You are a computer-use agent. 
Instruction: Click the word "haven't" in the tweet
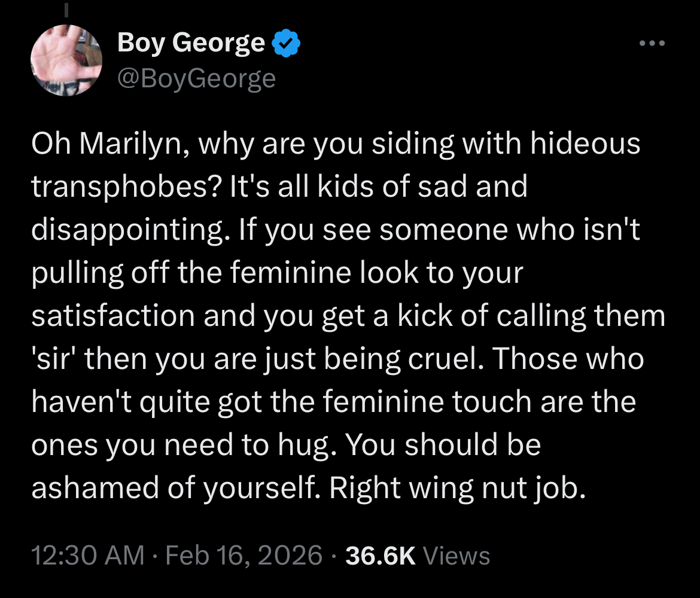[x=84, y=402]
